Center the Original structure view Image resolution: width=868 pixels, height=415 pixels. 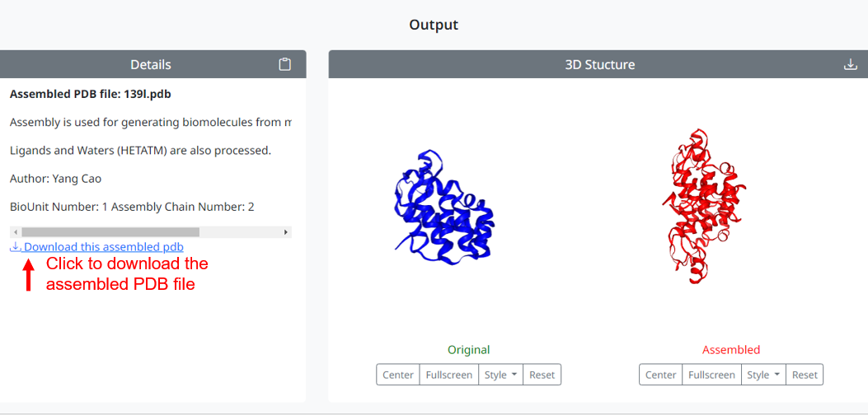tap(398, 375)
